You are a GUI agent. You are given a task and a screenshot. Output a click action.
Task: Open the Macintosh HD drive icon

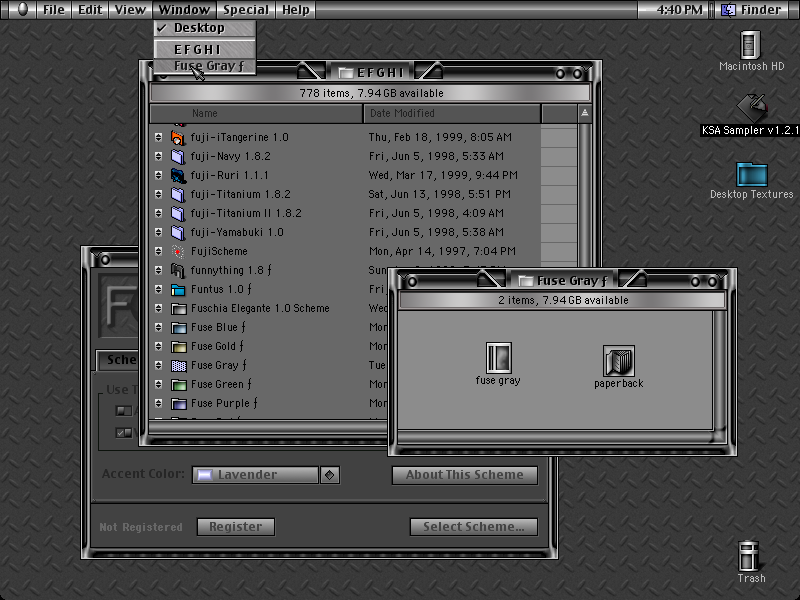pos(751,45)
